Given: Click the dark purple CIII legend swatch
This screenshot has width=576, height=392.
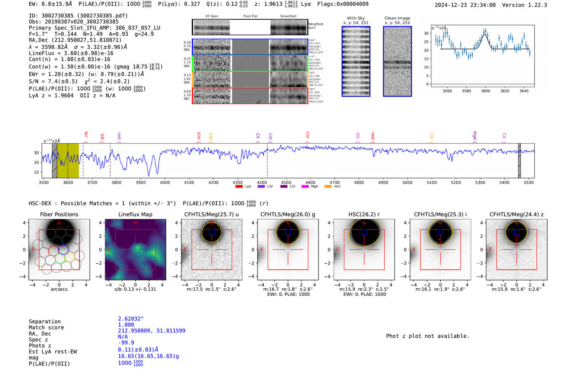Looking at the screenshot, I should (x=283, y=187).
